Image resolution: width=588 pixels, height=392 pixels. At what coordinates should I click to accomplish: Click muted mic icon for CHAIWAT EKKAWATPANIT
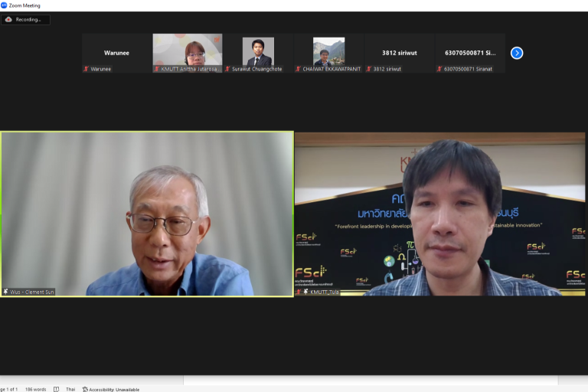[298, 69]
